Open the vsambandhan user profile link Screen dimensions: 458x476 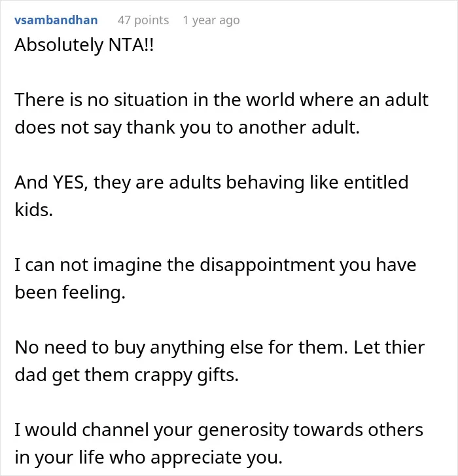tap(56, 20)
